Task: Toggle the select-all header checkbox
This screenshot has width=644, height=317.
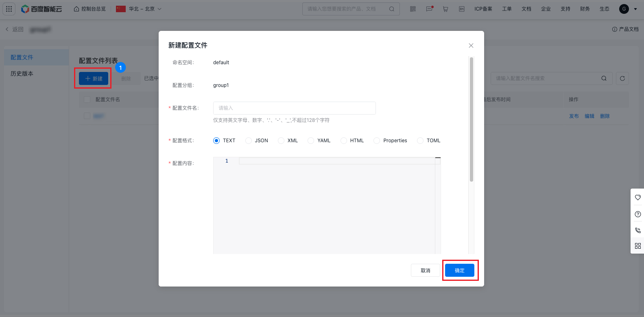Action: coord(87,100)
